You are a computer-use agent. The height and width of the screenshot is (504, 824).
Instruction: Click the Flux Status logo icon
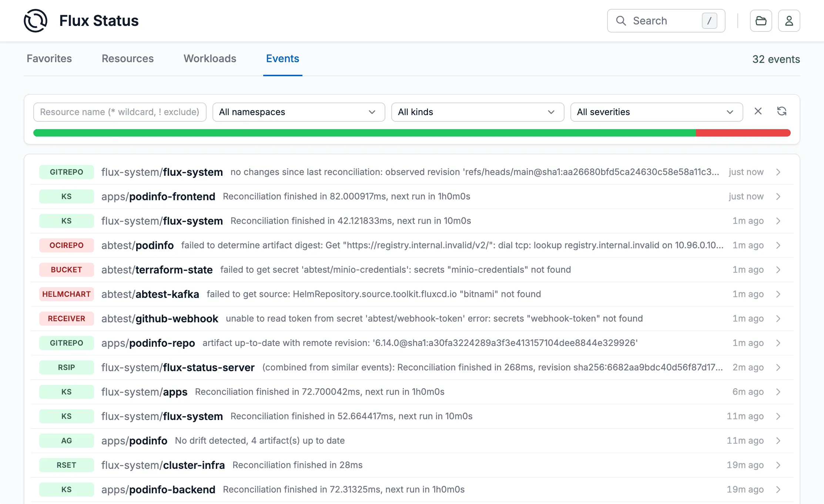[x=36, y=21]
